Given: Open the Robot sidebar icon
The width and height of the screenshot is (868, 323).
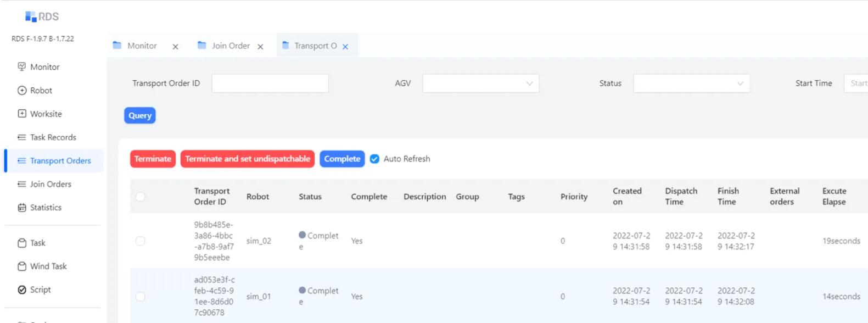Looking at the screenshot, I should (22, 90).
